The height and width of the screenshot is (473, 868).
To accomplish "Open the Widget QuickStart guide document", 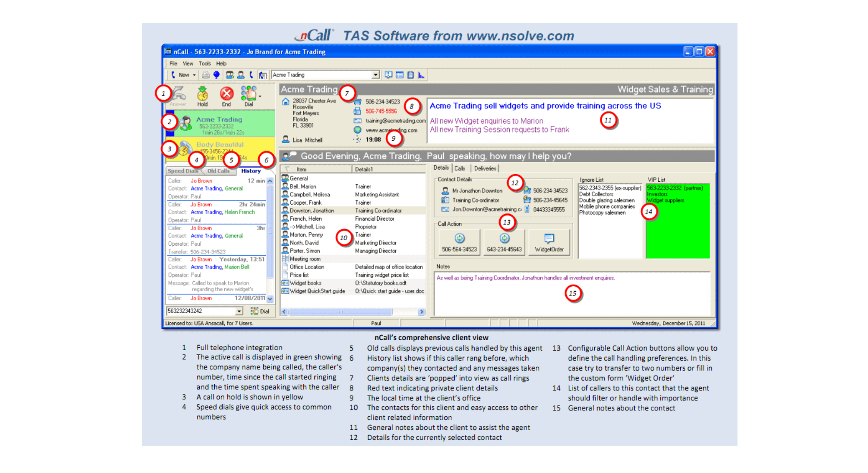I will pyautogui.click(x=353, y=291).
